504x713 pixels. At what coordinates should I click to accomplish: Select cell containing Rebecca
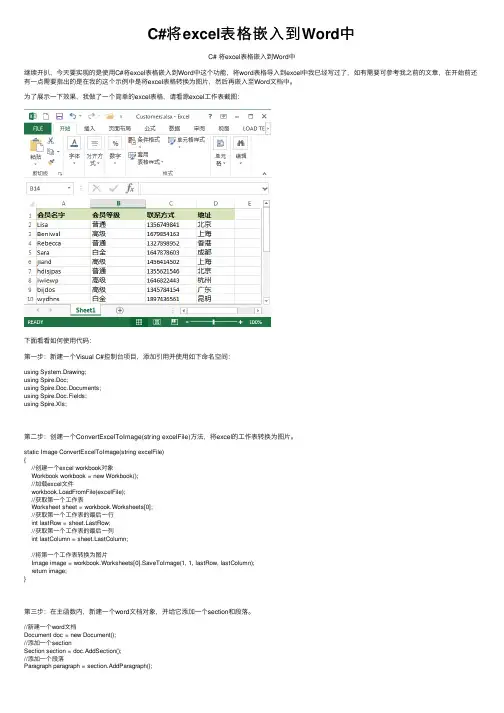(x=63, y=243)
